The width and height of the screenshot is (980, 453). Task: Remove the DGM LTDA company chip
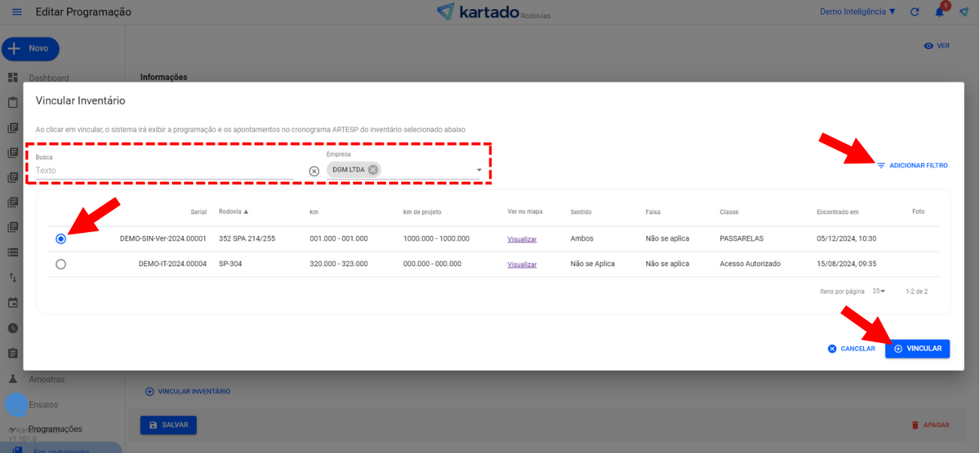[373, 170]
